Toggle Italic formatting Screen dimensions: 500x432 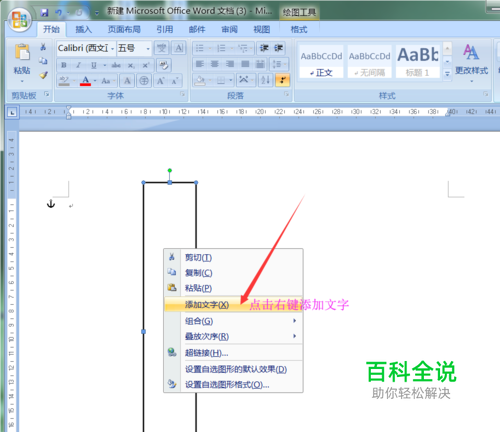click(x=79, y=65)
